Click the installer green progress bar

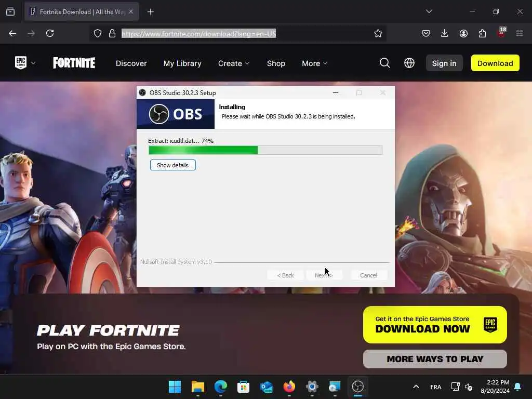[x=265, y=150]
